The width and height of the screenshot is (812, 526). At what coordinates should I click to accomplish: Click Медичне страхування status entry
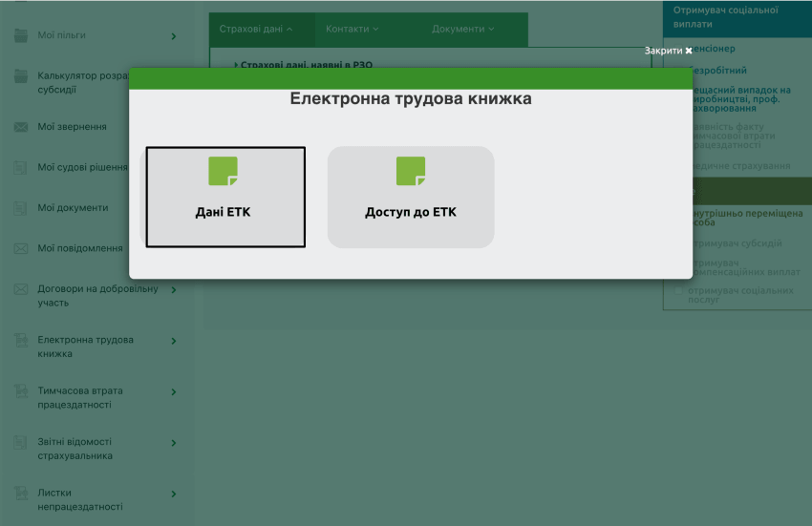click(741, 166)
